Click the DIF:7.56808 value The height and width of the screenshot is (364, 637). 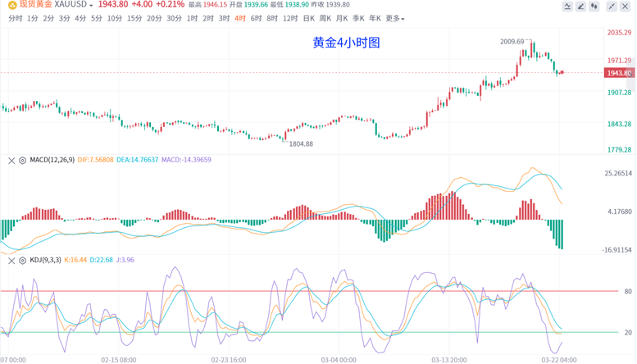tap(95, 160)
